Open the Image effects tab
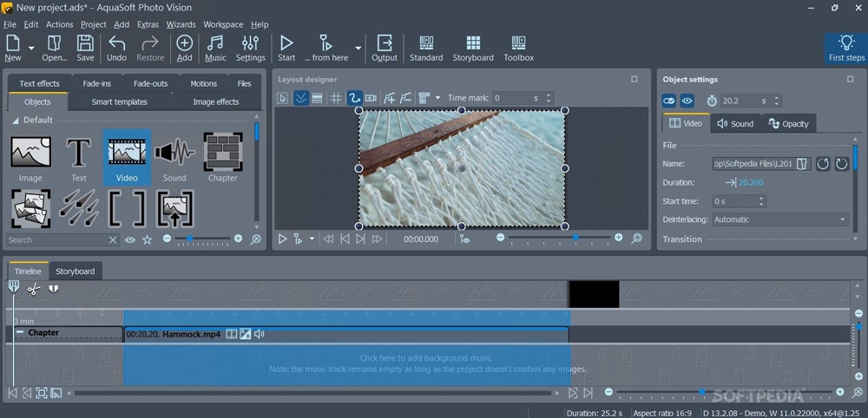Screen dimensions: 868x418 click(x=216, y=101)
